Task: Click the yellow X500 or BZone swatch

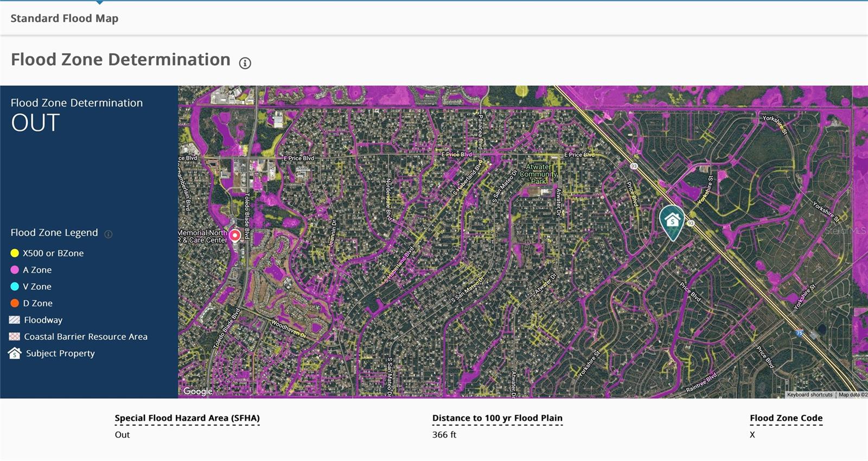Action: click(15, 253)
